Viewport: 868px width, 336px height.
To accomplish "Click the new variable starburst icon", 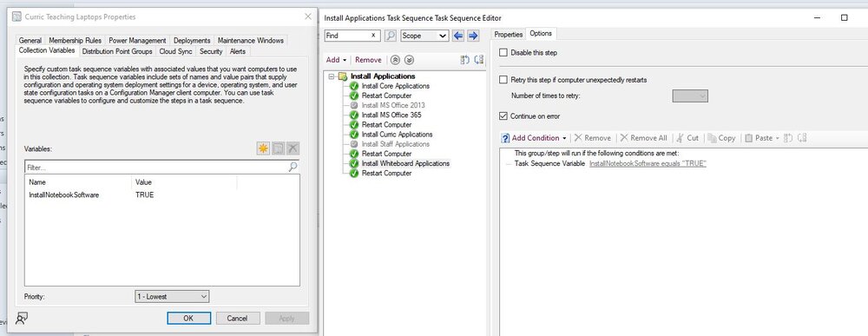I will coord(263,148).
